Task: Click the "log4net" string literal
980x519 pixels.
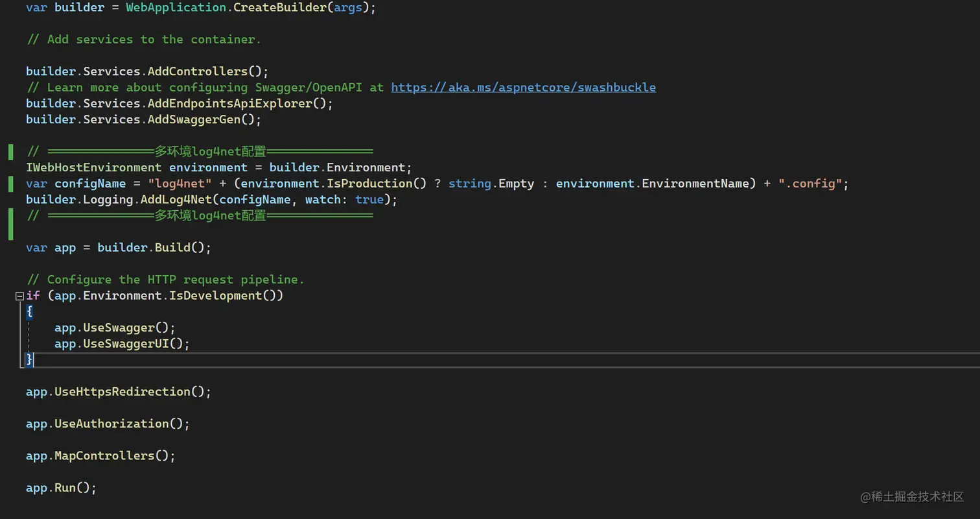Action: pos(180,184)
